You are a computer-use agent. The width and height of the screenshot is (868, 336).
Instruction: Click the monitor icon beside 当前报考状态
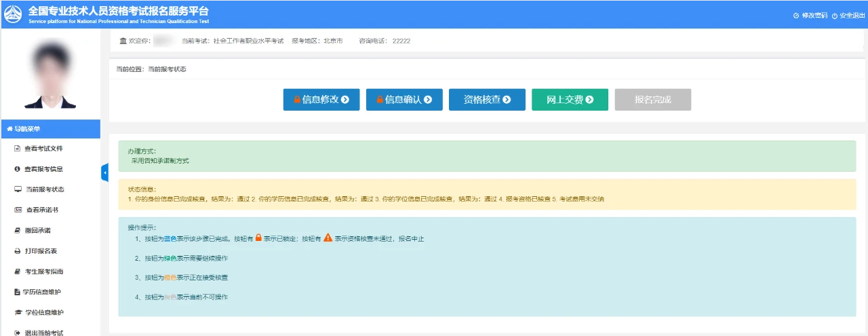coord(18,189)
